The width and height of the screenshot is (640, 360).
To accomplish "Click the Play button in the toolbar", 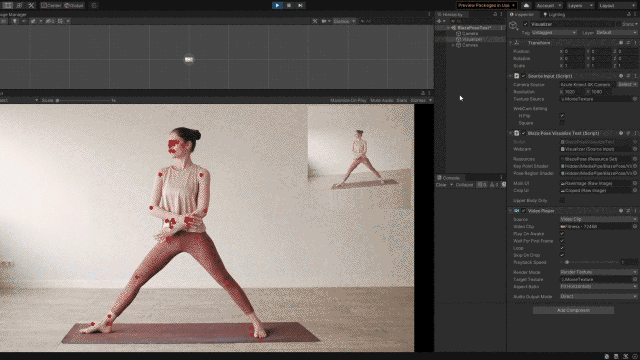I will click(x=277, y=5).
